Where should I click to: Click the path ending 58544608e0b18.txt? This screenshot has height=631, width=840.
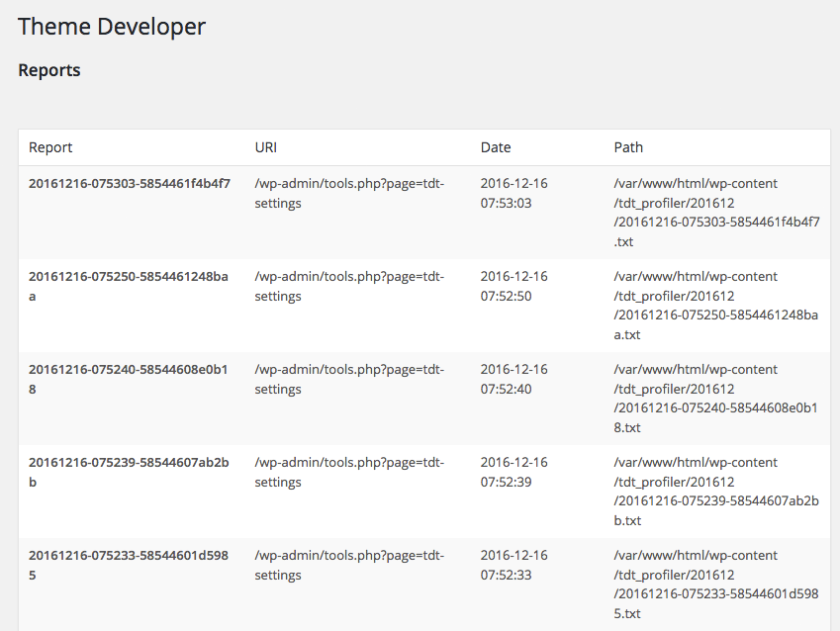(715, 399)
